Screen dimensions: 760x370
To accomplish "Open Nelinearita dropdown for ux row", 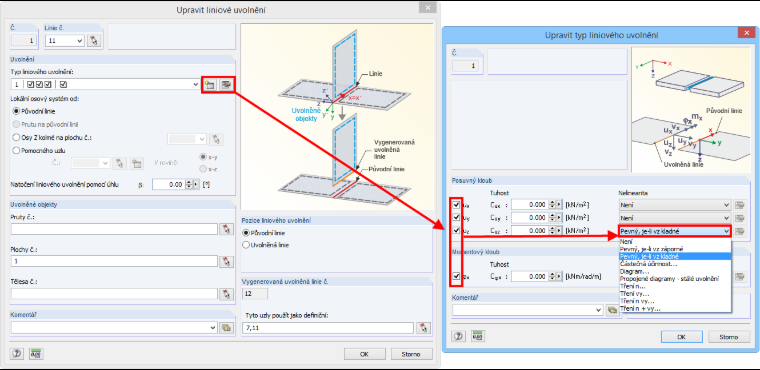I will (726, 205).
